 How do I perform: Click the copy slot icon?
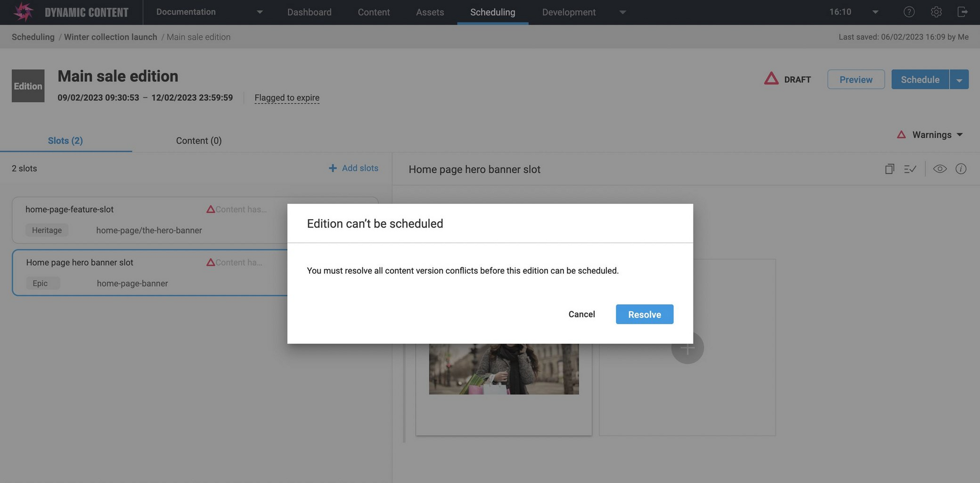click(889, 169)
